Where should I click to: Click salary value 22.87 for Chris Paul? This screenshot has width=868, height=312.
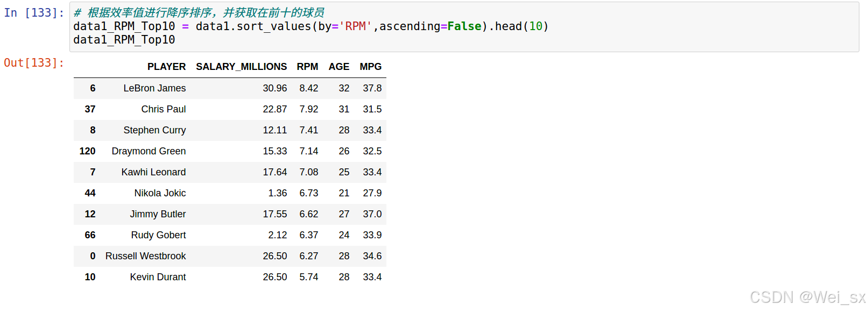pos(274,109)
